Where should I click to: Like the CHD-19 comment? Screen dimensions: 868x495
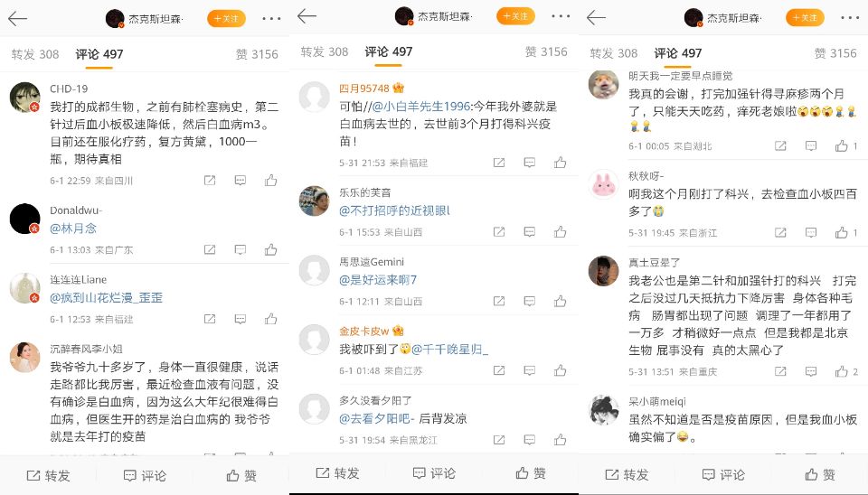[270, 181]
